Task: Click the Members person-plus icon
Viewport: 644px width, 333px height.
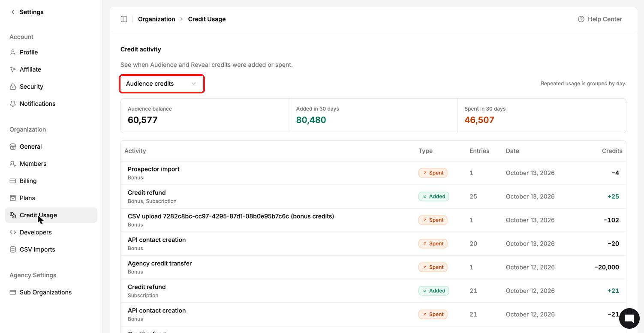Action: (x=13, y=164)
